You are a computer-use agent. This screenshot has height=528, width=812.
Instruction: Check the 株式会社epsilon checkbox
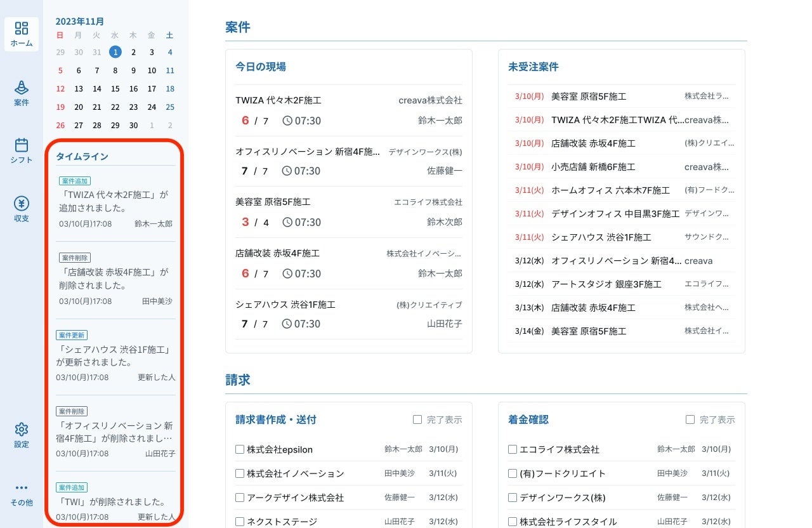click(240, 449)
